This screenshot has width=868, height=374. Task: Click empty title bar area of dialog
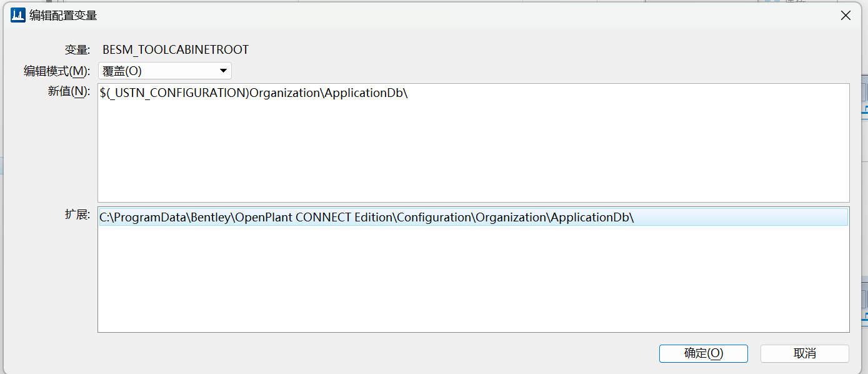click(x=437, y=16)
